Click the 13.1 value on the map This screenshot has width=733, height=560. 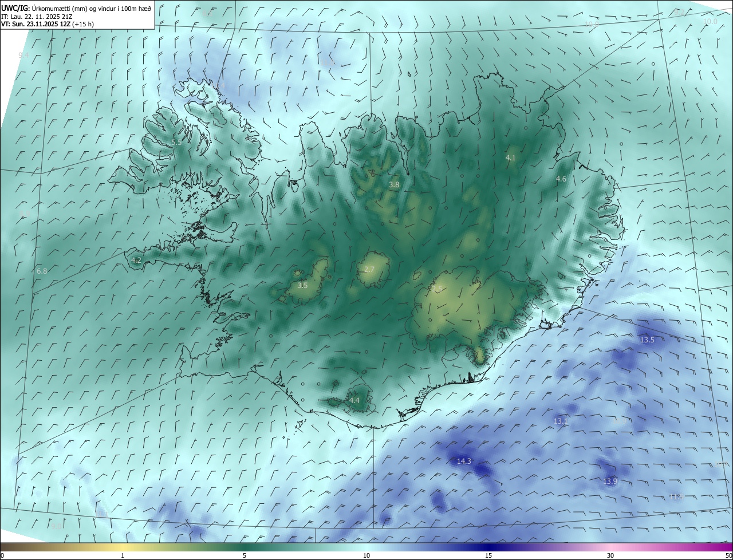(x=560, y=421)
